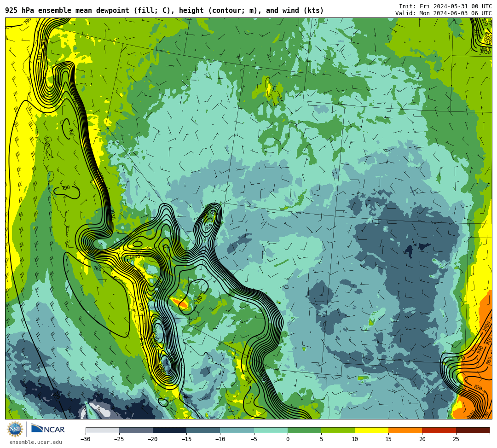Click the -20 colorbar tick label
497x448 pixels.
coord(153,439)
